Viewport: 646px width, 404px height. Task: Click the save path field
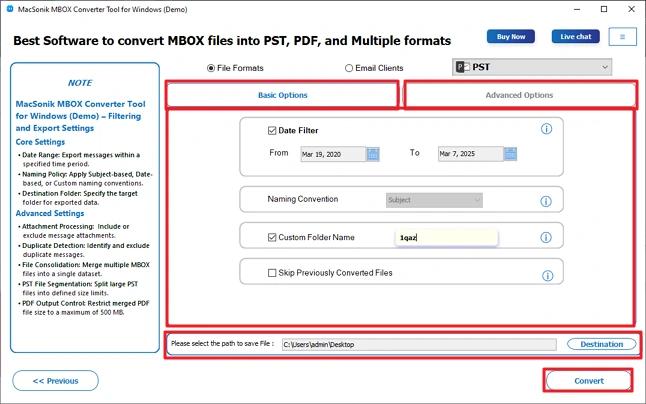pos(419,345)
